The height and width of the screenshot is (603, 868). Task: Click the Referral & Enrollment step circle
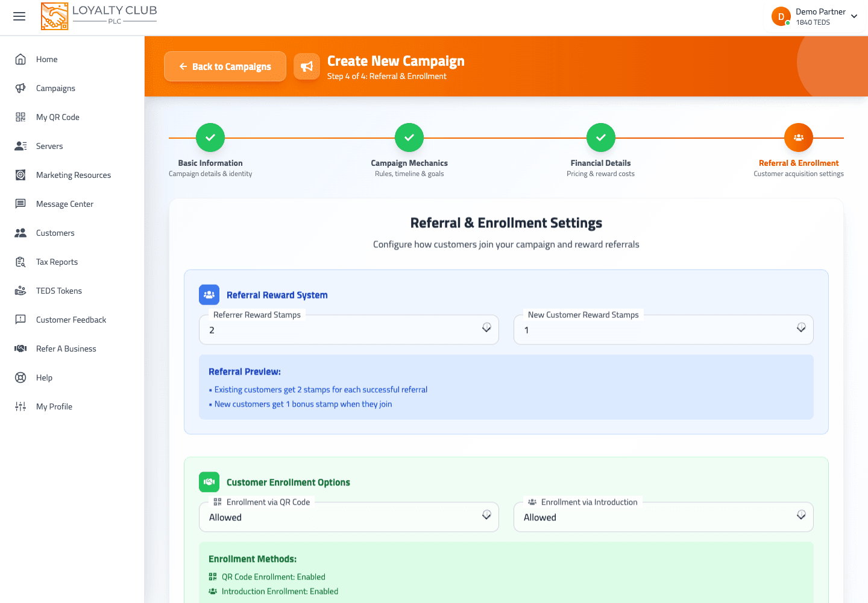click(x=799, y=137)
